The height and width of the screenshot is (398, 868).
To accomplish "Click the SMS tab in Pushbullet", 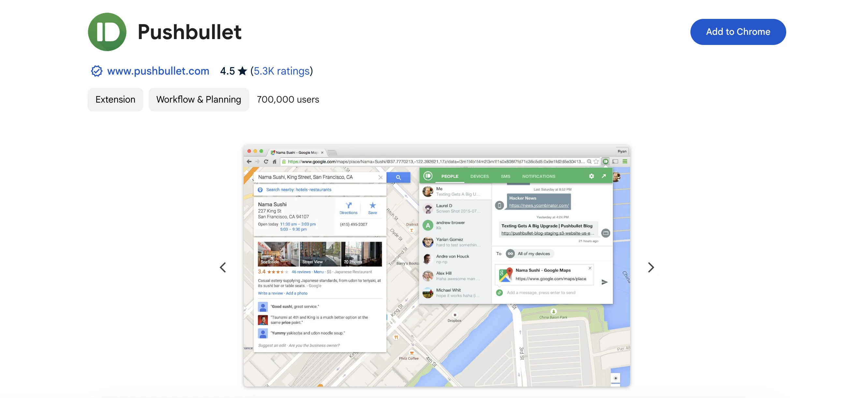I will pyautogui.click(x=505, y=176).
